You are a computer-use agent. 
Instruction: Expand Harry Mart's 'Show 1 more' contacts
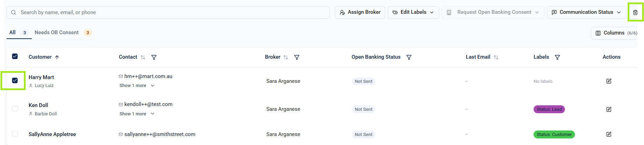pyautogui.click(x=137, y=86)
